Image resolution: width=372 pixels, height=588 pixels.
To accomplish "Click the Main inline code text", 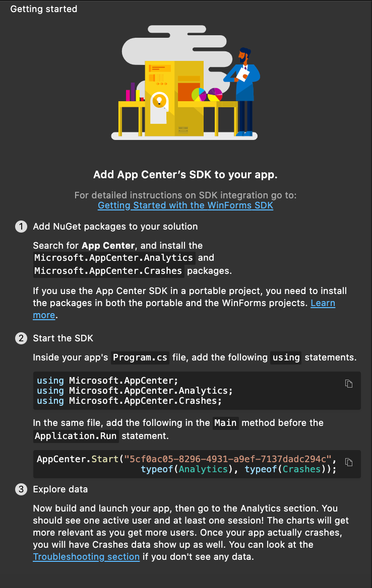I will point(225,423).
